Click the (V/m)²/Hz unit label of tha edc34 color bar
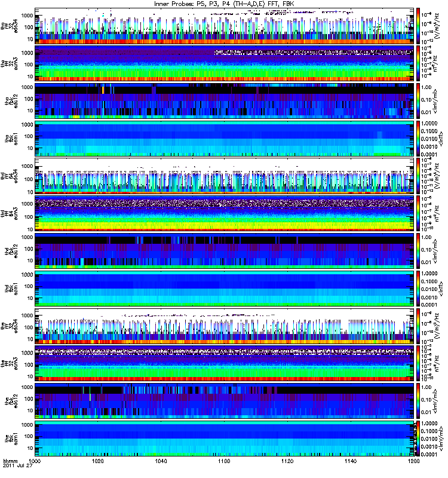The height and width of the screenshot is (478, 448). pyautogui.click(x=437, y=26)
